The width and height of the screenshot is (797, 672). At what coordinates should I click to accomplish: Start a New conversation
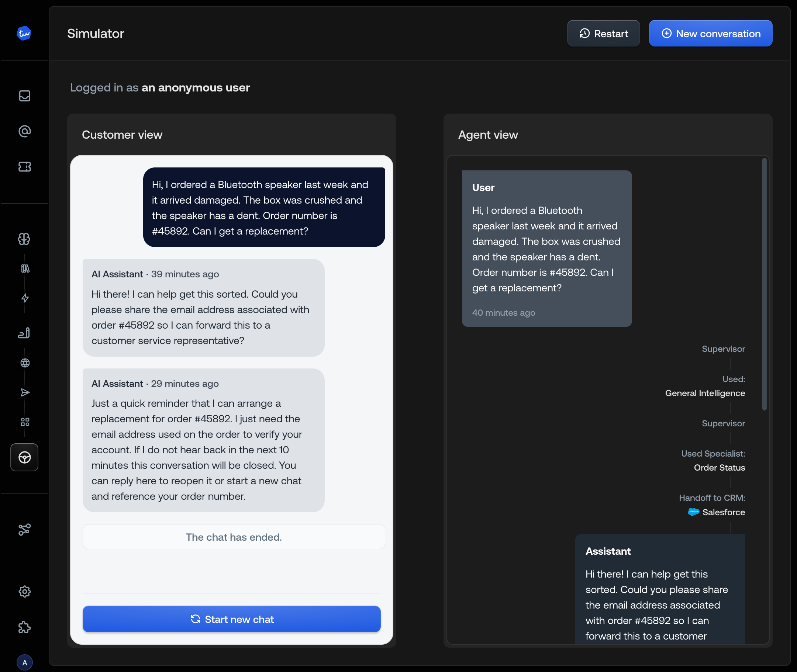click(711, 34)
